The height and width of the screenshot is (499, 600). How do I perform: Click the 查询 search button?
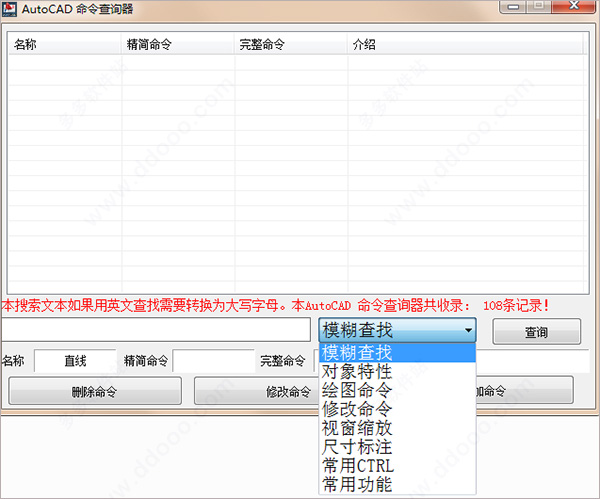536,331
